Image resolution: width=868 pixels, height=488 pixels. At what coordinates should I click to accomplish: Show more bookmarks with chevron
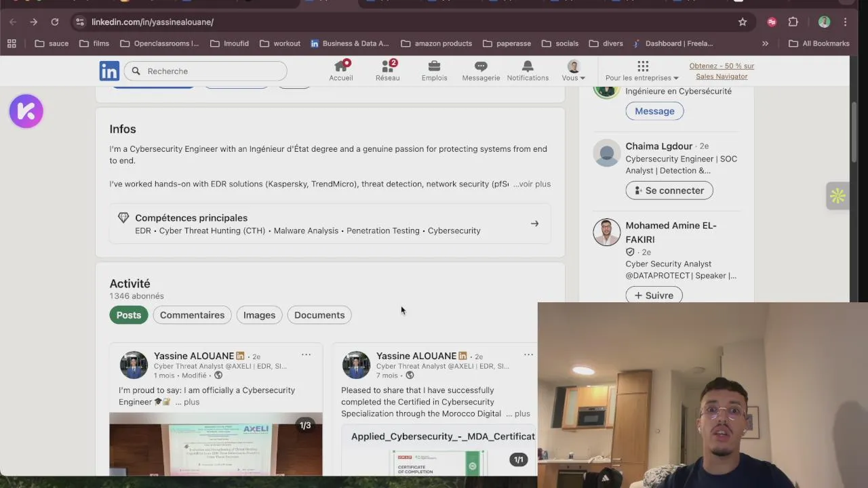click(x=765, y=43)
